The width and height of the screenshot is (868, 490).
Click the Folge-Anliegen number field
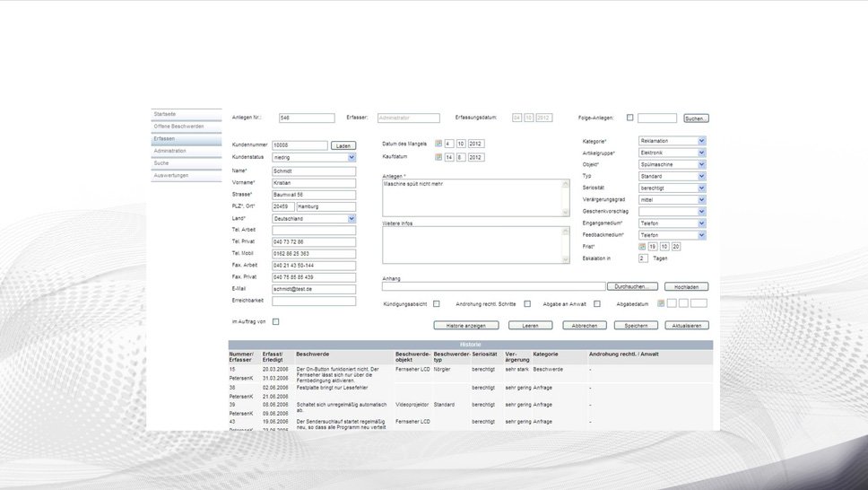click(657, 118)
